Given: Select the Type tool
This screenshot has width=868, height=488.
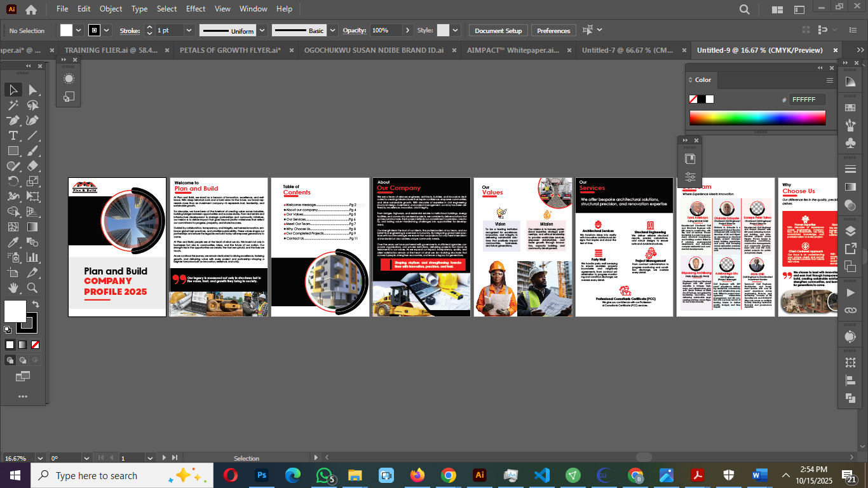Looking at the screenshot, I should [13, 135].
